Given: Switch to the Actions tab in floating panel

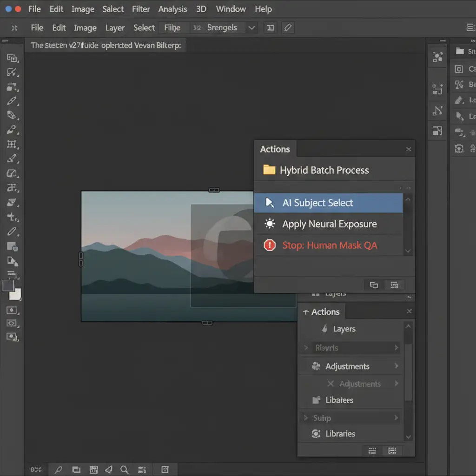Looking at the screenshot, I should click(x=275, y=149).
